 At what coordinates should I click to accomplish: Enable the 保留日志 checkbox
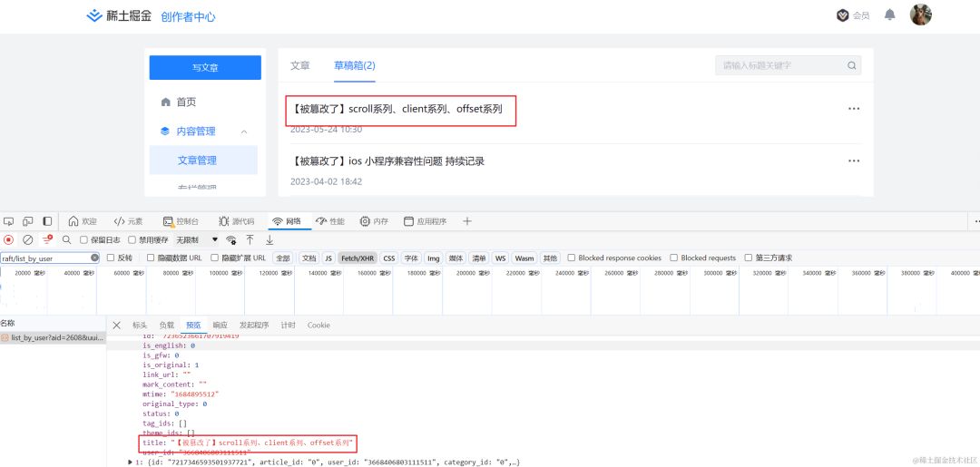84,240
